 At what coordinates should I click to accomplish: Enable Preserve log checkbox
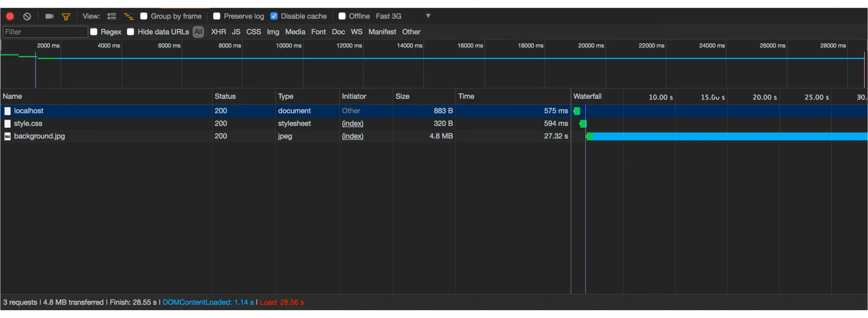click(217, 16)
